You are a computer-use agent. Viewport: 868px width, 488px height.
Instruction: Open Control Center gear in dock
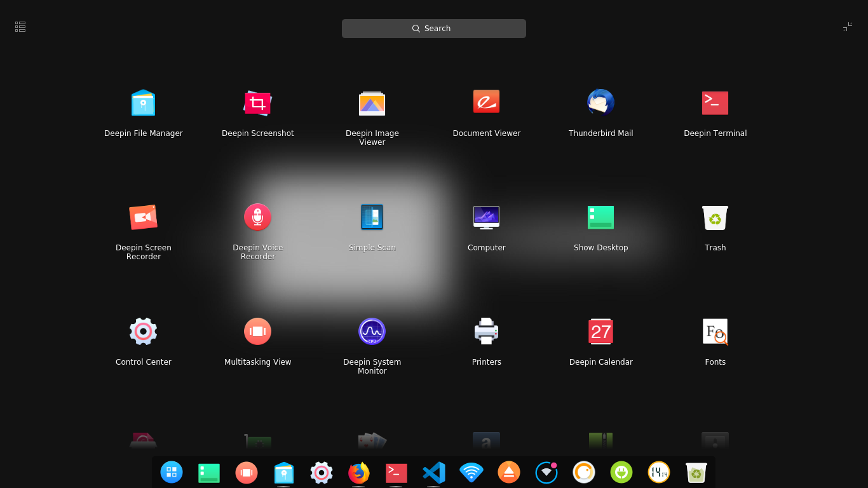[322, 473]
